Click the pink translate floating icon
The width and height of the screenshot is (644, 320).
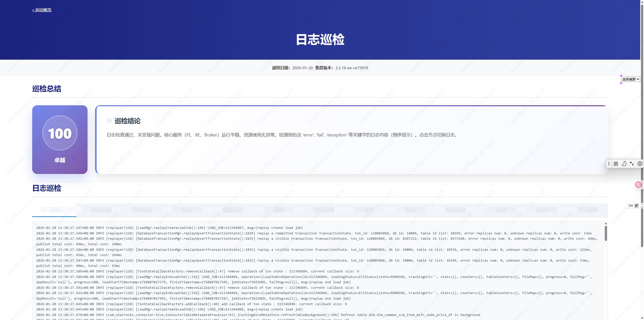[638, 185]
